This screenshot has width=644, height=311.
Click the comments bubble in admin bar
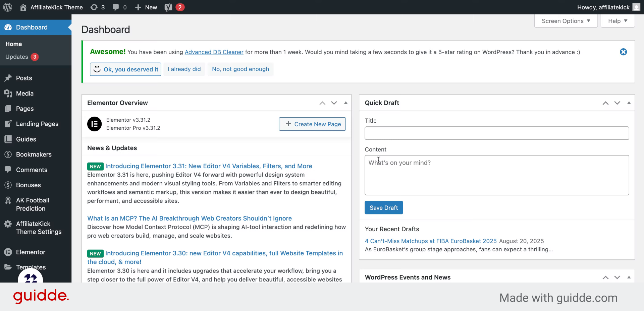116,7
